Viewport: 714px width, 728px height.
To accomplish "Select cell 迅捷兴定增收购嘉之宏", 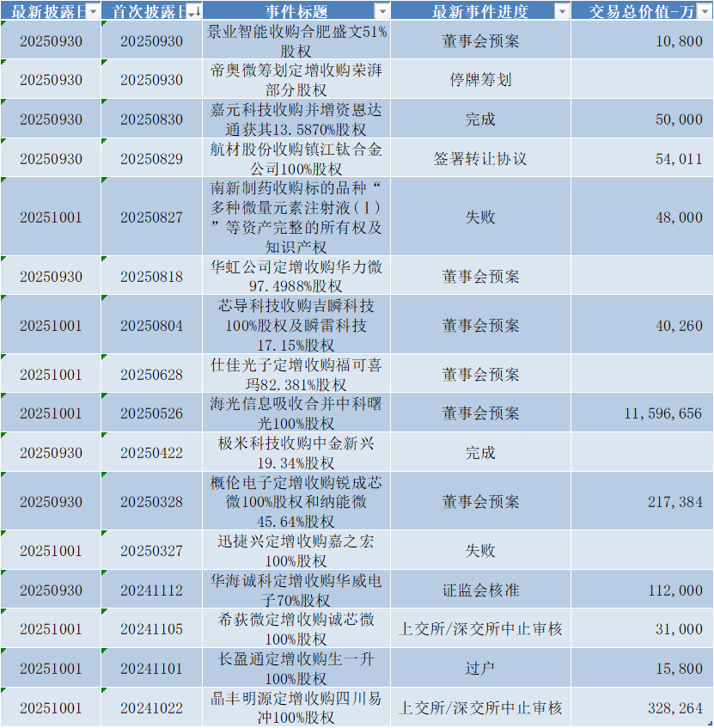I will [x=296, y=550].
